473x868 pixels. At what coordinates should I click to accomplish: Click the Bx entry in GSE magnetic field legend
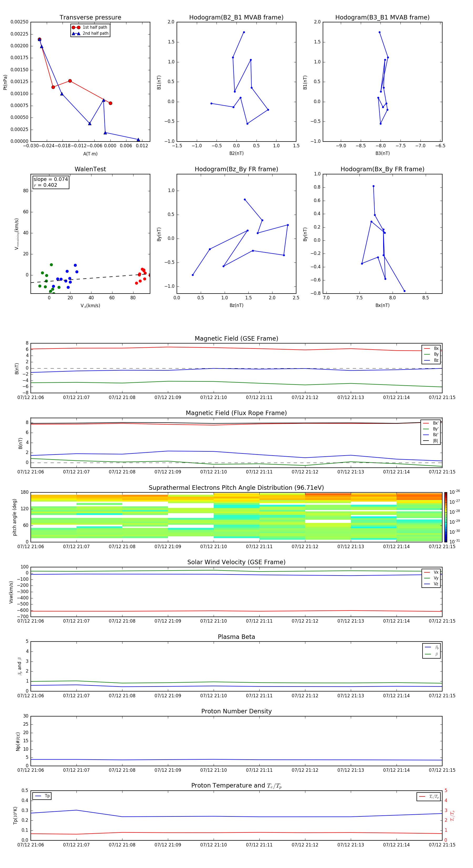(x=431, y=349)
